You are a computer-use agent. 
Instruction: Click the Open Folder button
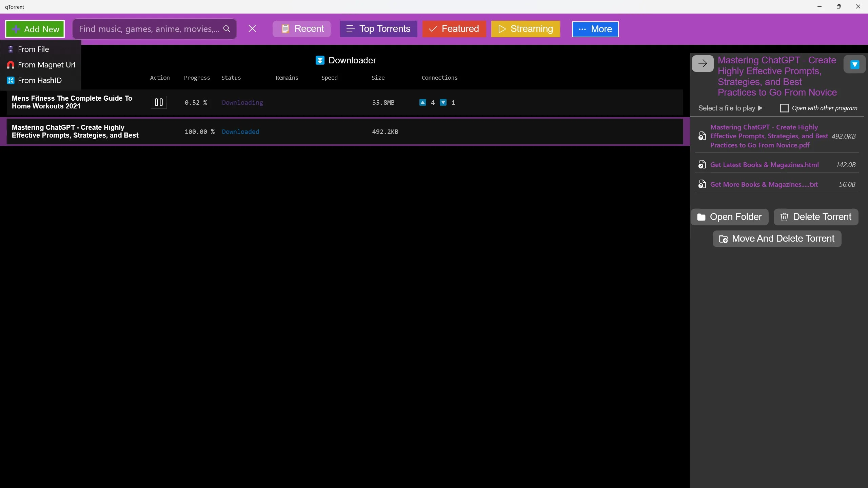(729, 217)
